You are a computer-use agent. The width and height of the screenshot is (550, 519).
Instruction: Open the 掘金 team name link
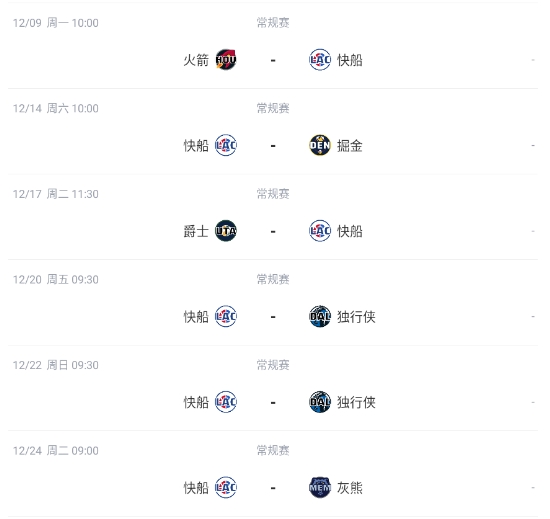(350, 146)
